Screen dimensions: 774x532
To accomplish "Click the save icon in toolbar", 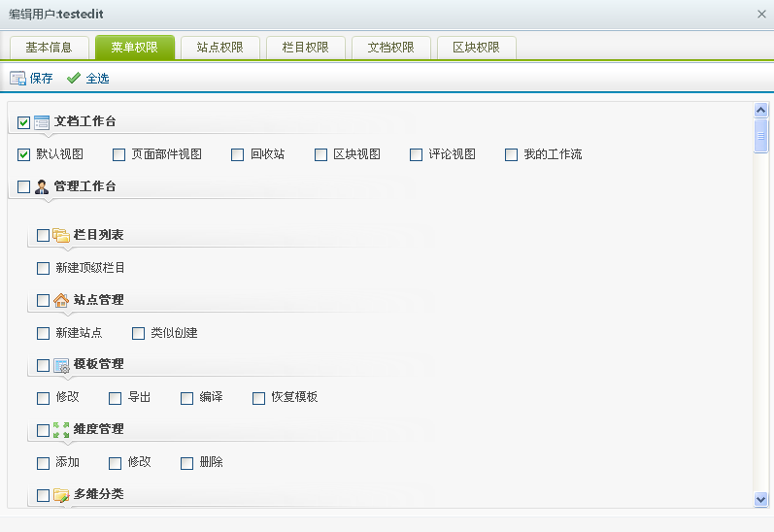I will coord(17,79).
